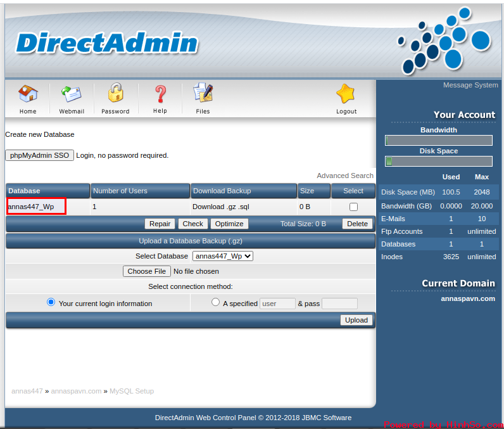Click the Bandwidth (GB) row label
Viewport: 504px width, 429px height.
pos(406,206)
